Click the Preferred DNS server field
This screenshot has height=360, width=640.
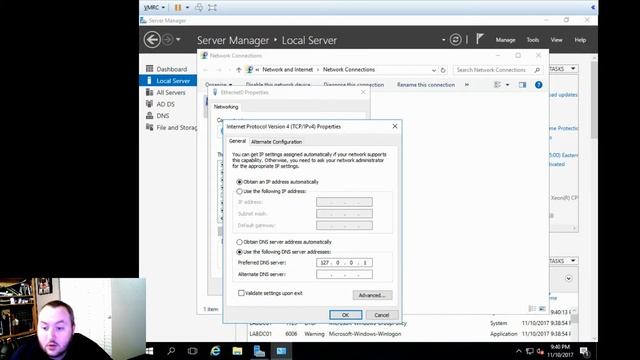[x=344, y=262]
